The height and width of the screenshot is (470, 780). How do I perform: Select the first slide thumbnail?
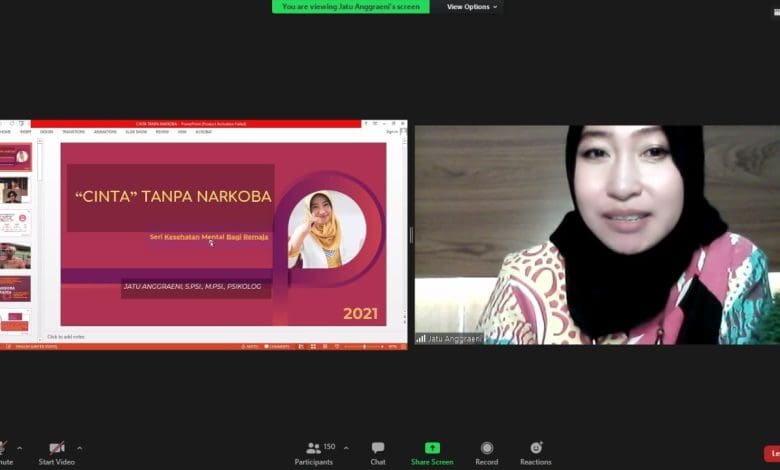coord(15,157)
